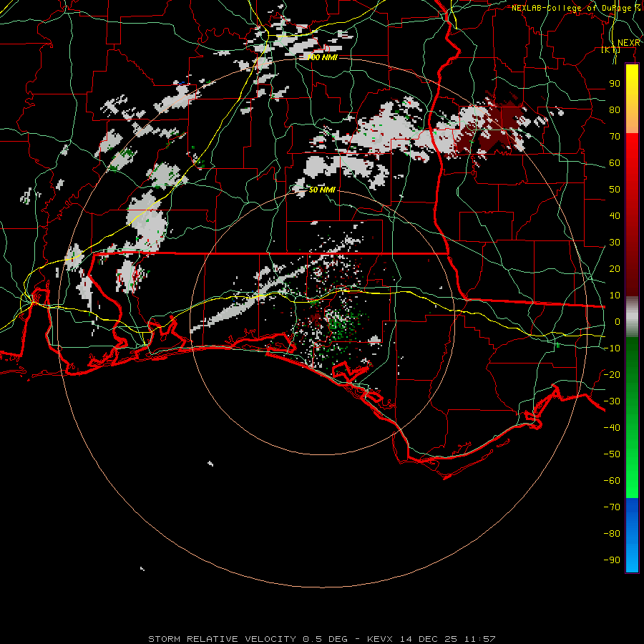Viewport: 644px width, 644px height.
Task: Click STORM RELATIVE VELOCITY in footer caption
Action: click(223, 639)
